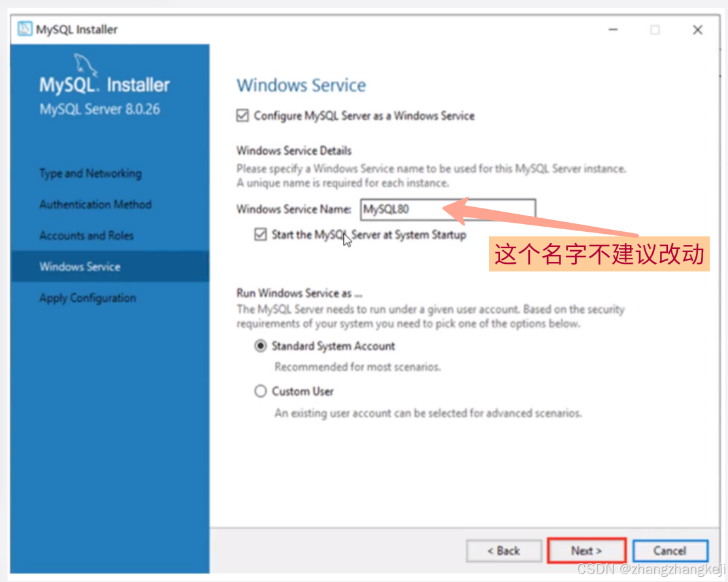Proceed with the Next > button
This screenshot has width=728, height=582.
586,551
